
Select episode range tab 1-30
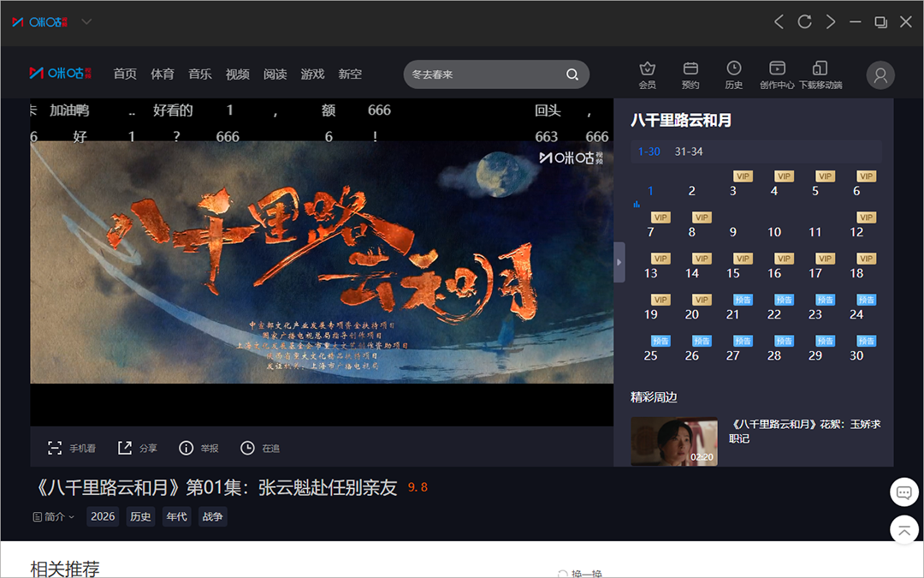pyautogui.click(x=649, y=152)
